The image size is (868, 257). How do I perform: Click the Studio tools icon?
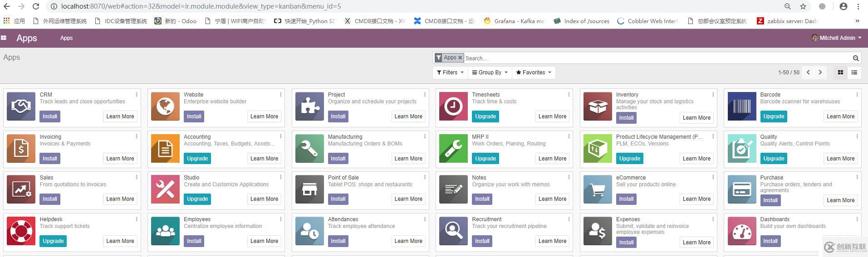pos(165,189)
